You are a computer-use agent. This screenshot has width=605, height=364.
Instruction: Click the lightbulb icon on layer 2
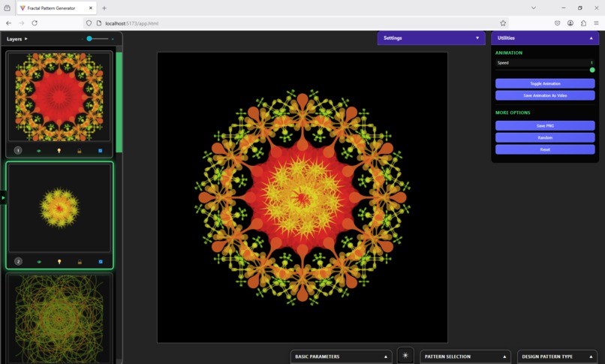[x=59, y=262]
